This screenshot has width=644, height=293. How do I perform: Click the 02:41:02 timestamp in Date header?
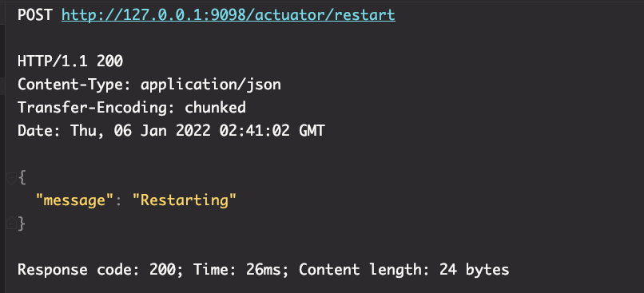[255, 131]
